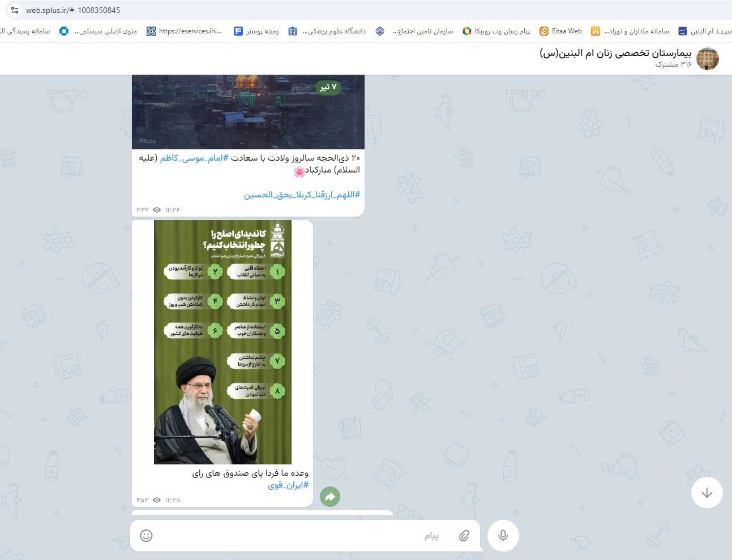
Task: Click the channel title بیمارستان تخصصی زنان
Action: 615,53
